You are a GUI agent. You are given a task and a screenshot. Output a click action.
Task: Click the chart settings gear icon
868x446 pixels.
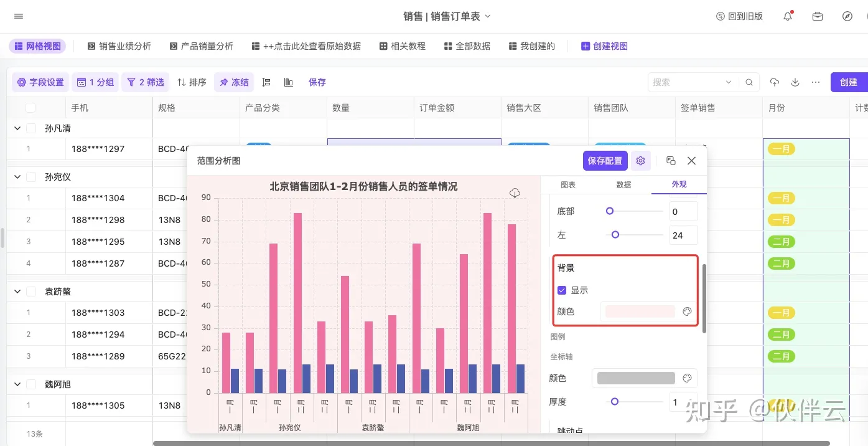point(640,161)
